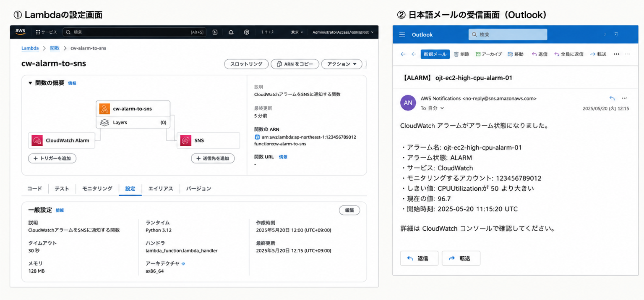Open the CloudShell icon in AWS header
The image size is (644, 300).
tap(215, 32)
